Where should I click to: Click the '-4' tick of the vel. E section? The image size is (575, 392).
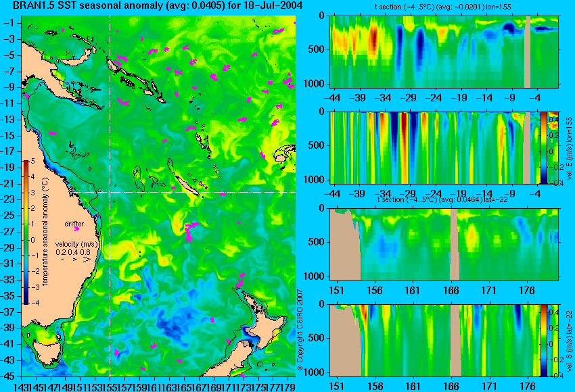[x=536, y=194]
